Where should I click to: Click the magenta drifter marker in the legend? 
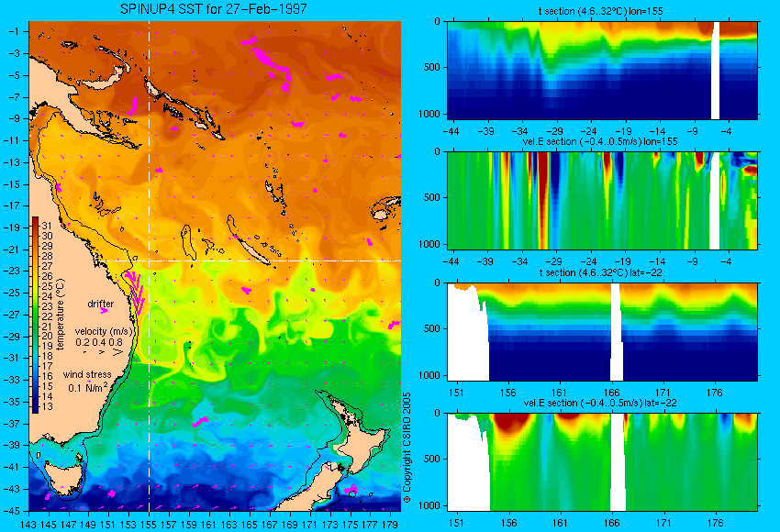(x=104, y=311)
